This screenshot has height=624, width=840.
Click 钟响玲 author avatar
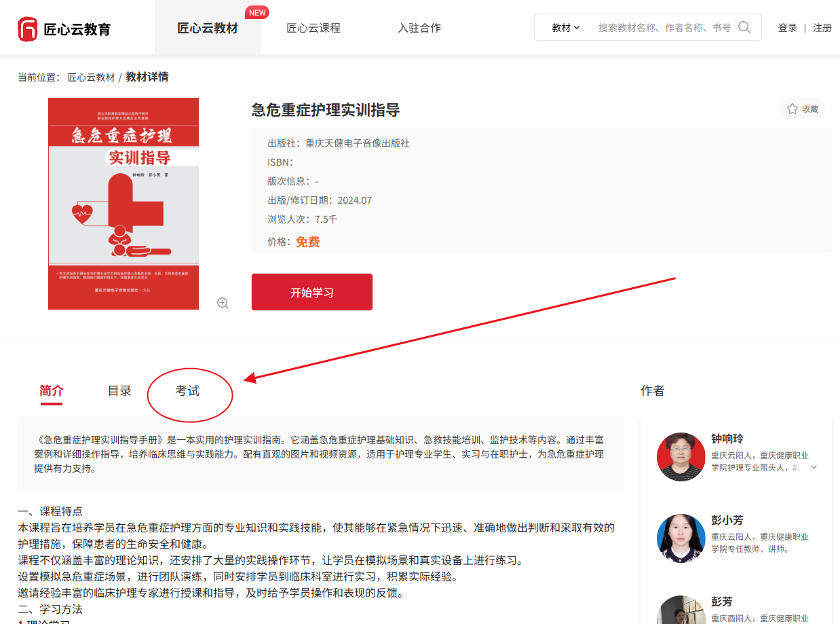[681, 457]
